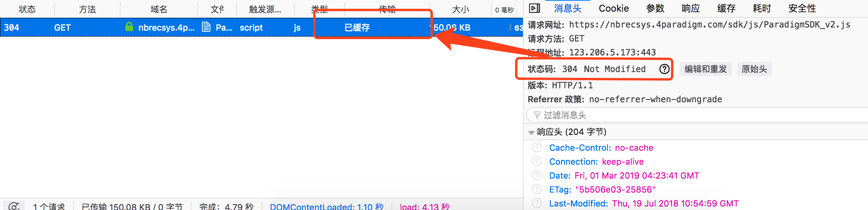Image resolution: width=868 pixels, height=210 pixels.
Task: Toggle the network details pane icon
Action: pos(535,8)
